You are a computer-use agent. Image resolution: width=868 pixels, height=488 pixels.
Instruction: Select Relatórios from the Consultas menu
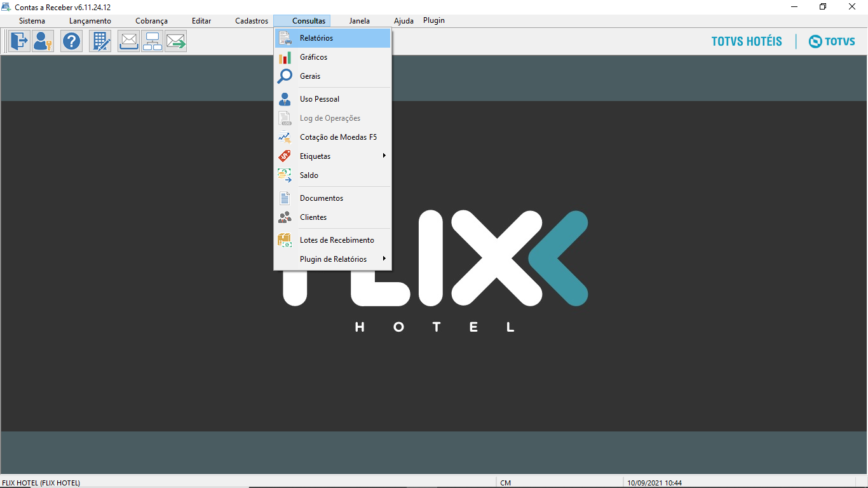[x=333, y=38]
